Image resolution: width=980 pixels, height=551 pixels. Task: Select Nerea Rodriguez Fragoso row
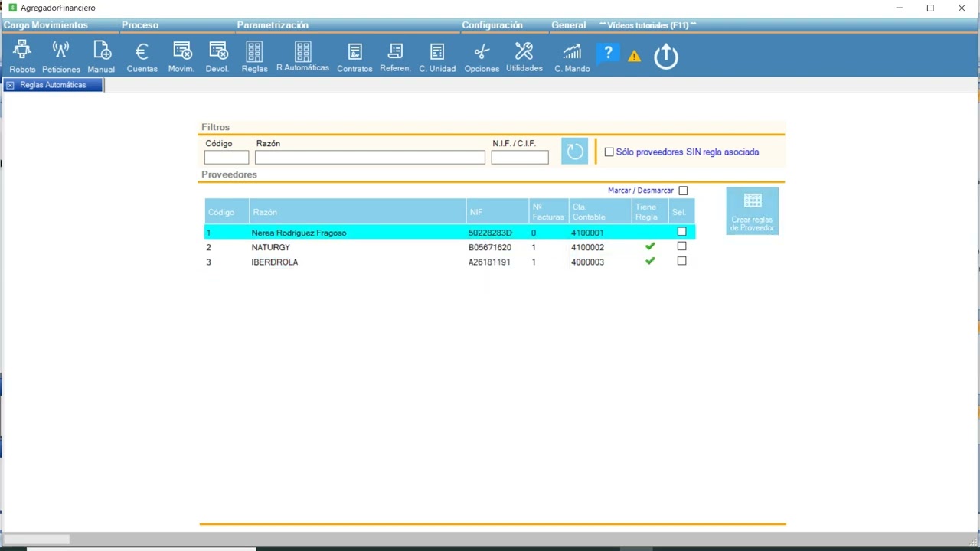coord(449,232)
